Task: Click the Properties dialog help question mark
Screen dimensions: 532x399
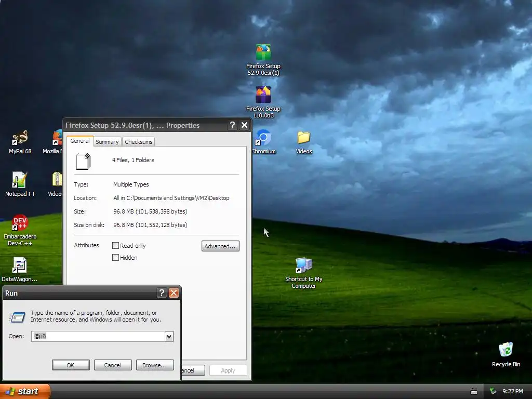Action: coord(232,125)
